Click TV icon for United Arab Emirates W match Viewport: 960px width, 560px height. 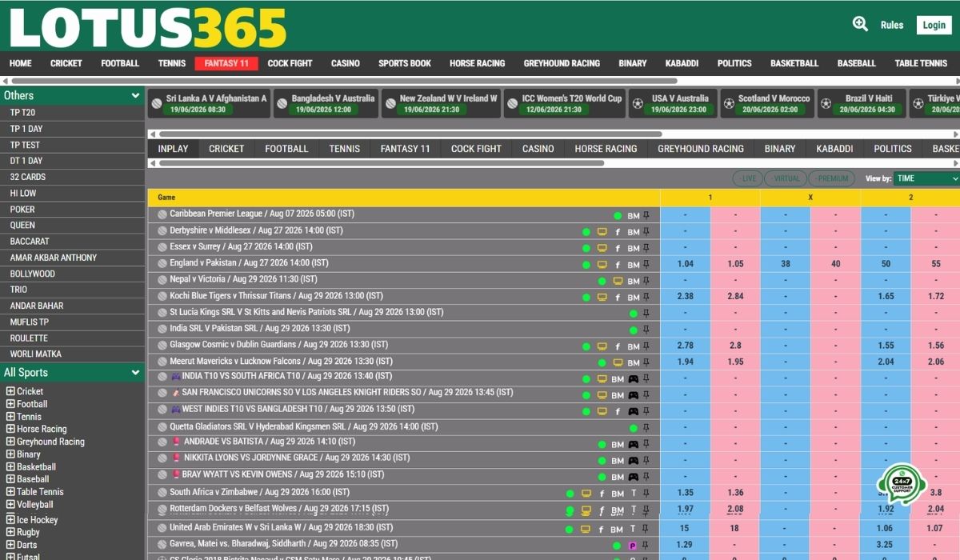pos(586,529)
